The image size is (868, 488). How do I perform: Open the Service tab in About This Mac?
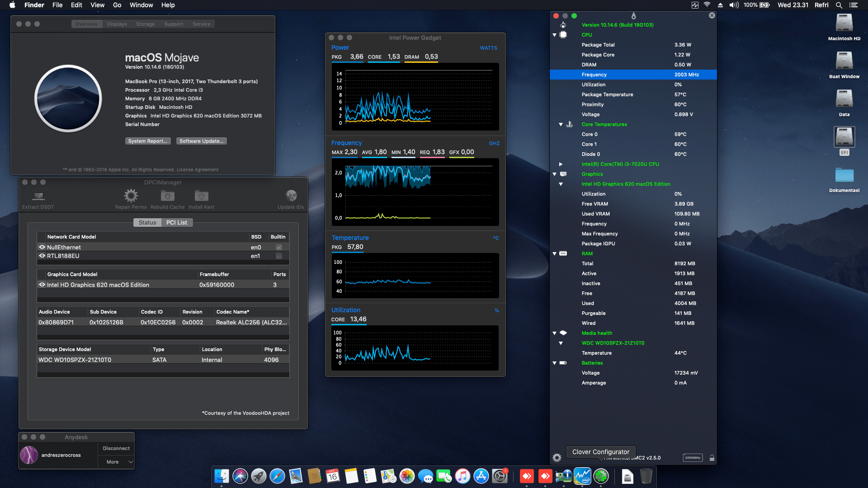(x=201, y=24)
